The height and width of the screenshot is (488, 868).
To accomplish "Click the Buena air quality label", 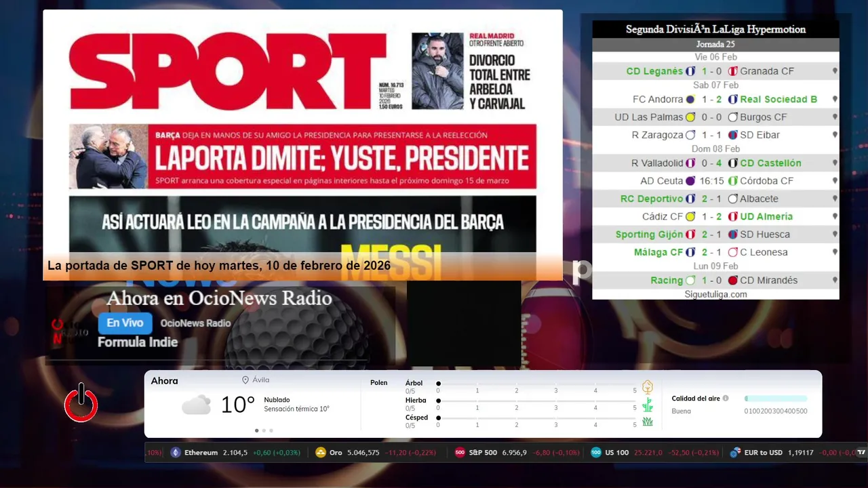I will click(681, 411).
